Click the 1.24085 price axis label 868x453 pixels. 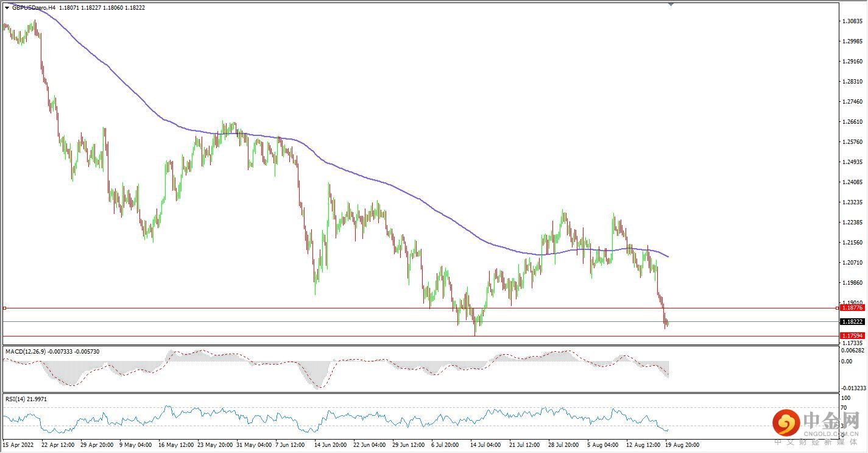click(x=853, y=182)
